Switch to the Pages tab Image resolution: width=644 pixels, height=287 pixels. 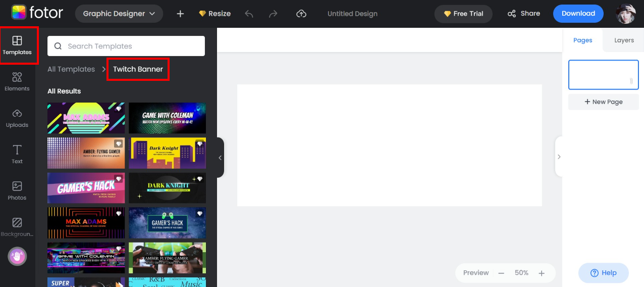coord(582,40)
